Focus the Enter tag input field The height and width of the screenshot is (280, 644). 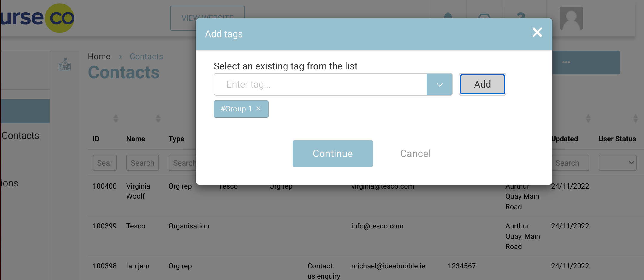[x=320, y=85]
